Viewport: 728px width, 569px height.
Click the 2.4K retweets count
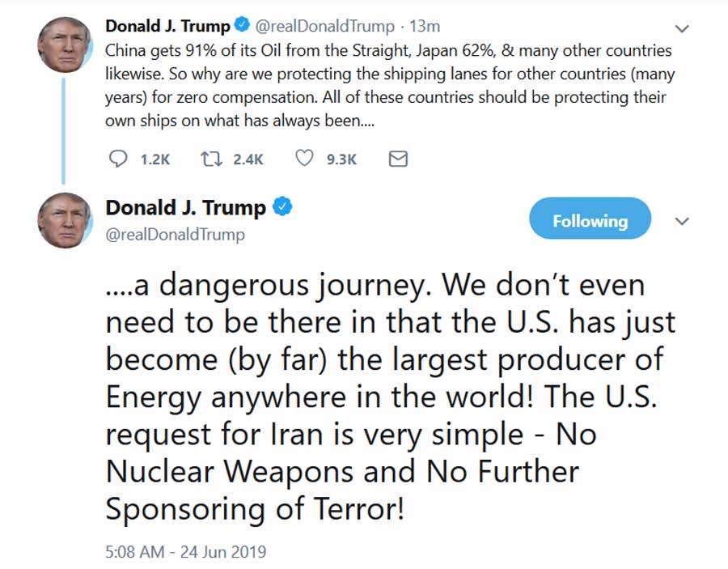[248, 160]
